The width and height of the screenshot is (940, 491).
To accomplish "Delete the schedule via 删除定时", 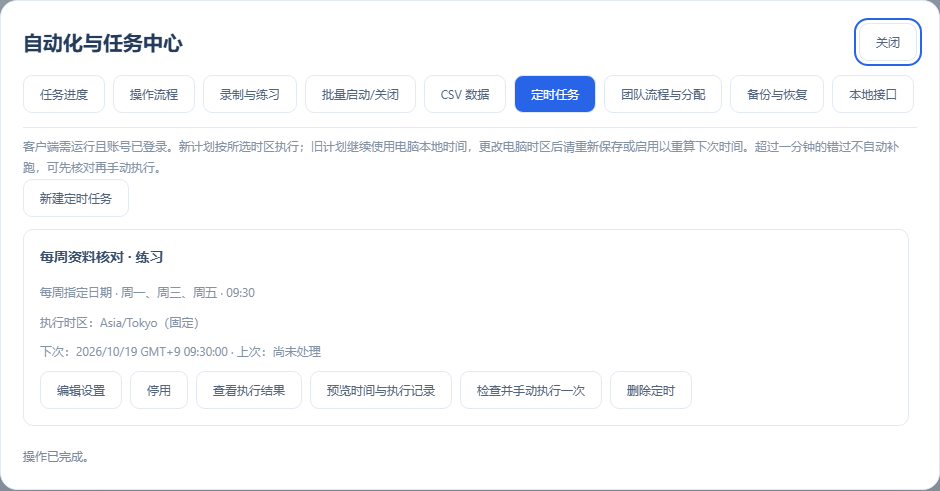I will pos(651,390).
